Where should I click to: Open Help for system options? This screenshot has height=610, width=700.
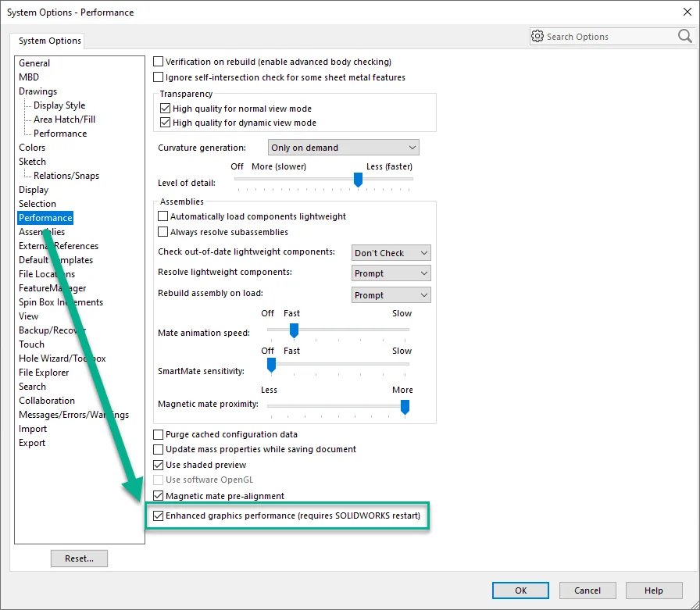click(654, 590)
